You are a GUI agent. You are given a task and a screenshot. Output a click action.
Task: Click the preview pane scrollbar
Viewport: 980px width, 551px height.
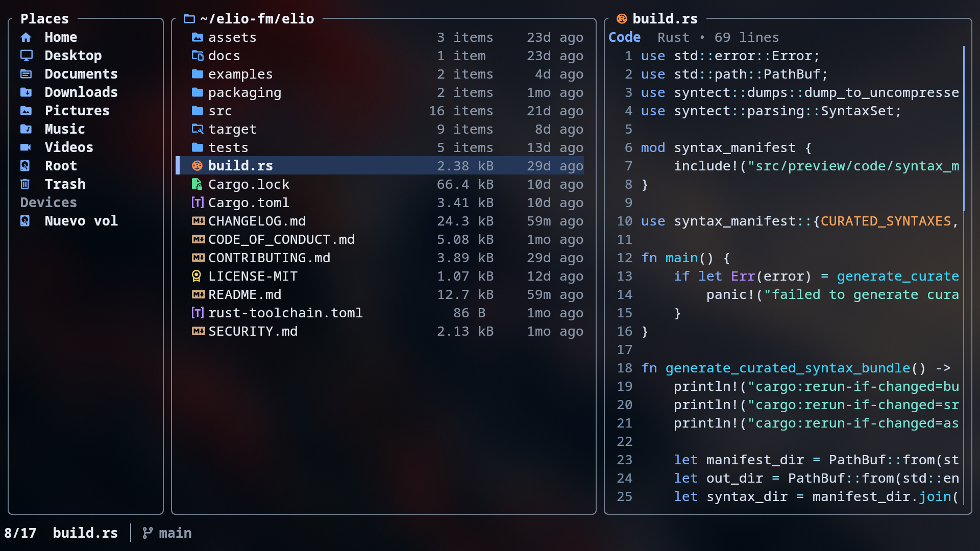[964, 129]
